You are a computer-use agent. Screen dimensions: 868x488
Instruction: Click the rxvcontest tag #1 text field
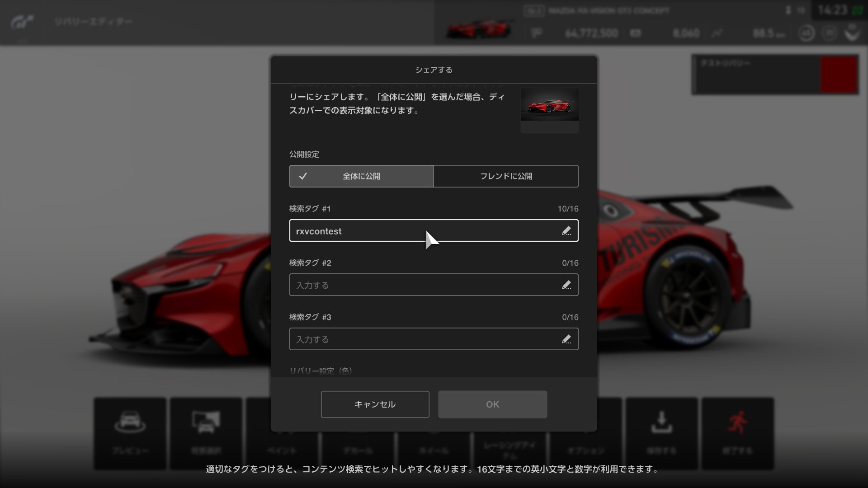pos(407,231)
